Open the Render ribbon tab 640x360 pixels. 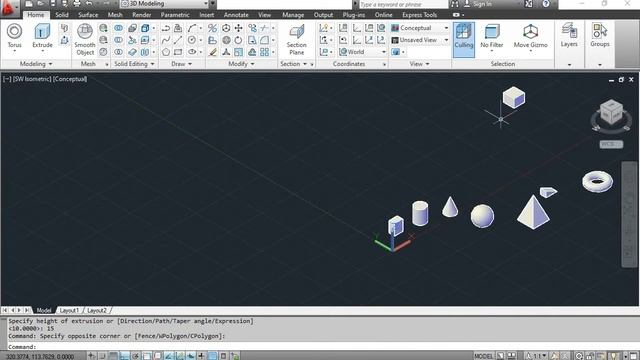pos(142,15)
